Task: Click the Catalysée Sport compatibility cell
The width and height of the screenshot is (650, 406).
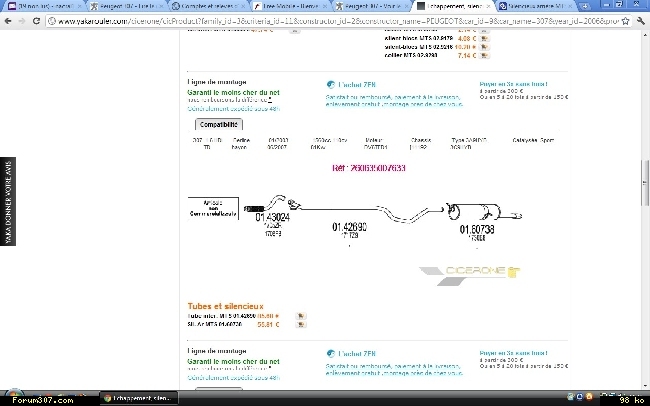Action: point(533,141)
